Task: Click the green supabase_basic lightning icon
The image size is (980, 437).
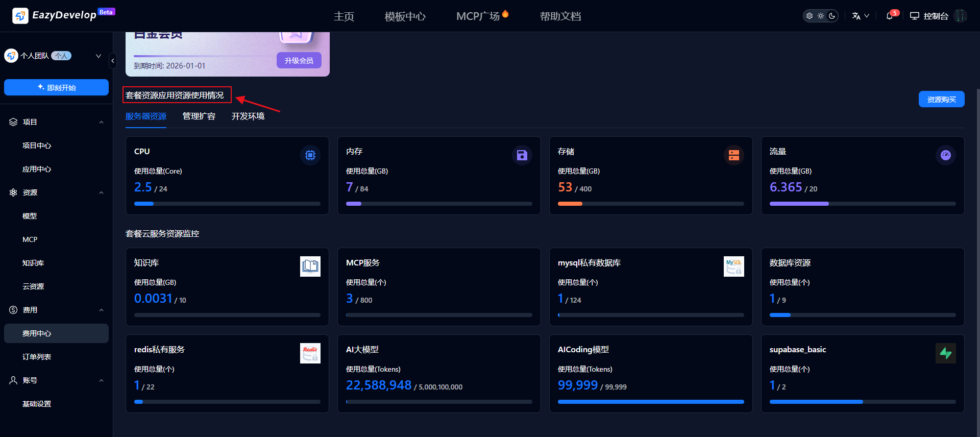Action: point(945,353)
